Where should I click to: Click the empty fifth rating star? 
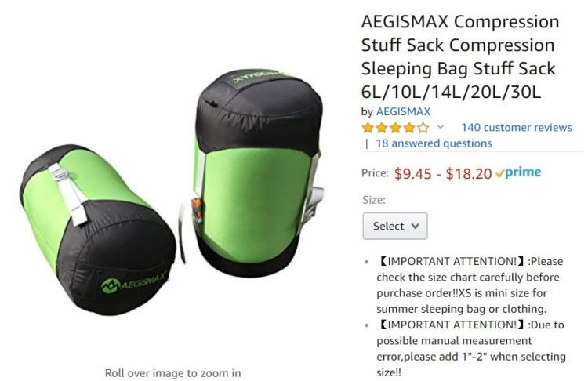point(423,128)
